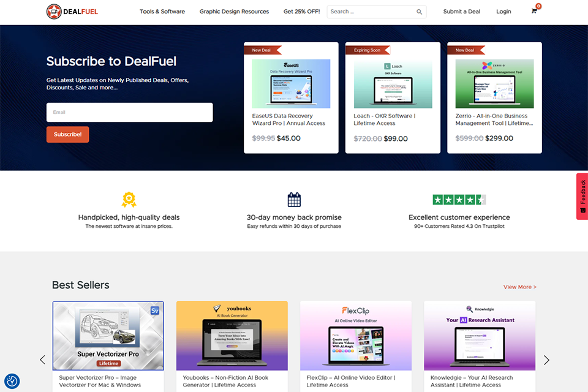Image resolution: width=588 pixels, height=392 pixels.
Task: Open Tools & Software menu
Action: 162,12
